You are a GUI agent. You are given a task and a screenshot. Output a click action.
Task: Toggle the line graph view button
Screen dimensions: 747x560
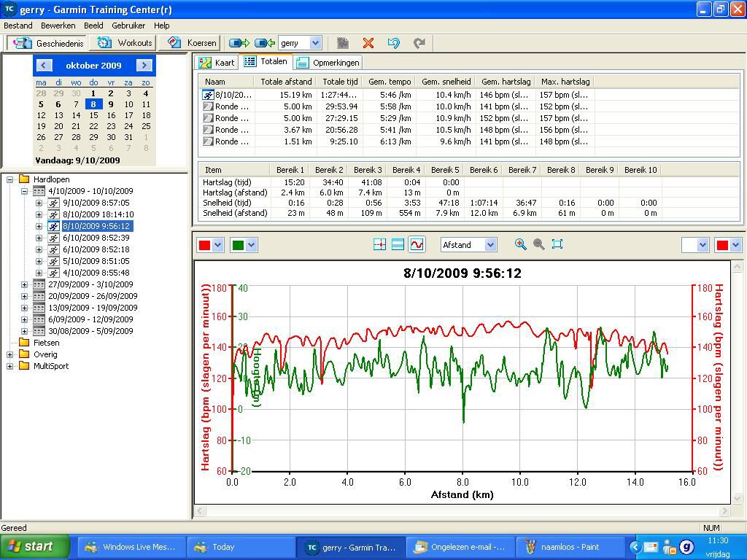tap(417, 245)
